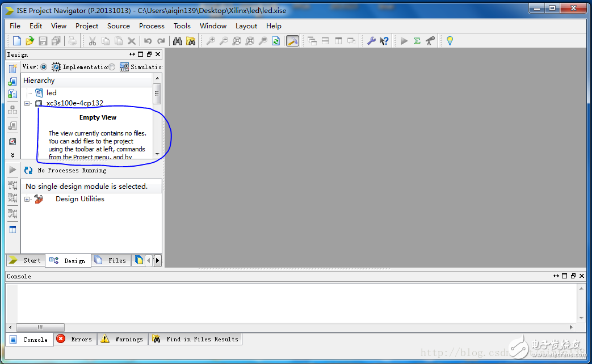Expand Design Utilities in the Processes panel

(x=28, y=199)
